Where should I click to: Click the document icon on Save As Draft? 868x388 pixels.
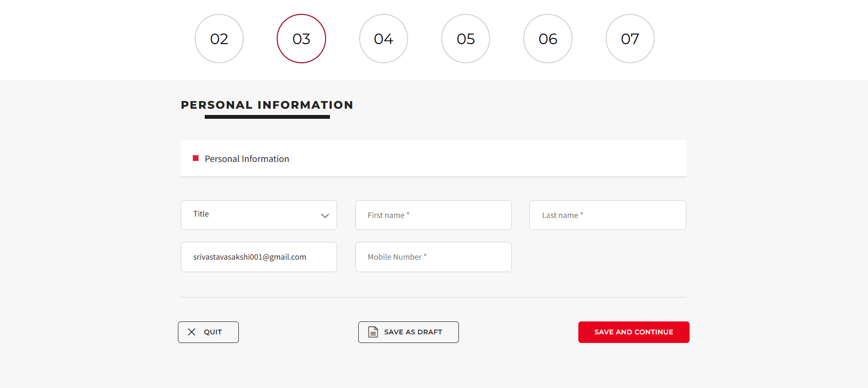click(373, 332)
